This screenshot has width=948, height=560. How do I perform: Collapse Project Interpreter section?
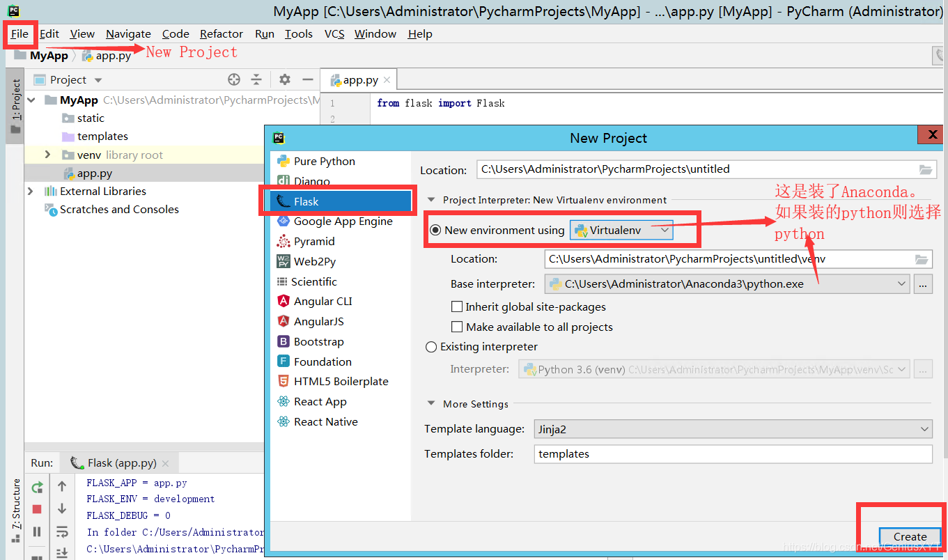(x=431, y=200)
